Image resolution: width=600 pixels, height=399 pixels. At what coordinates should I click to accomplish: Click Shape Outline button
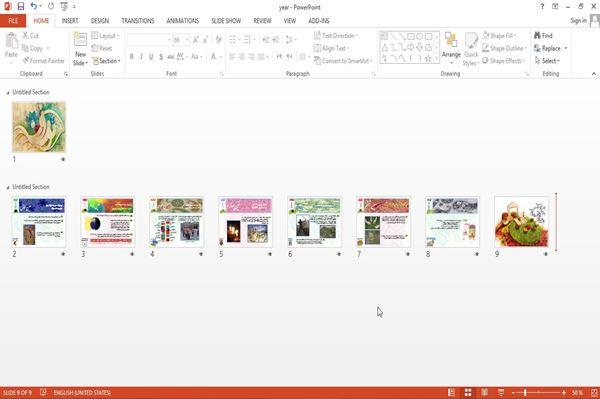pyautogui.click(x=505, y=48)
